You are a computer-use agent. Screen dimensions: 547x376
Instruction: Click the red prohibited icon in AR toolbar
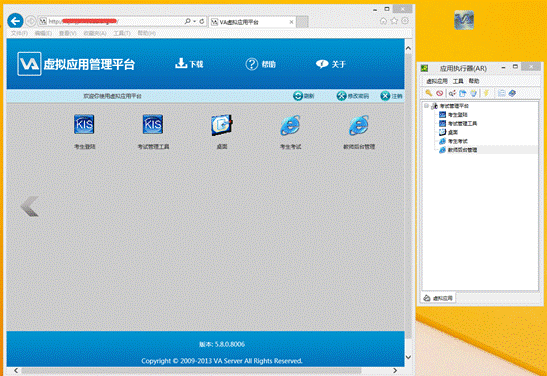pos(440,93)
